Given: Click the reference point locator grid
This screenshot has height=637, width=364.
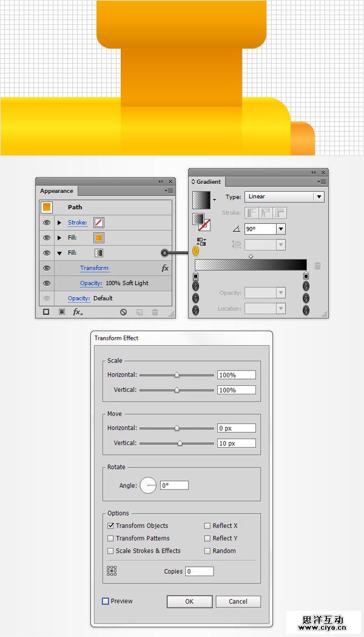Looking at the screenshot, I should [x=112, y=571].
